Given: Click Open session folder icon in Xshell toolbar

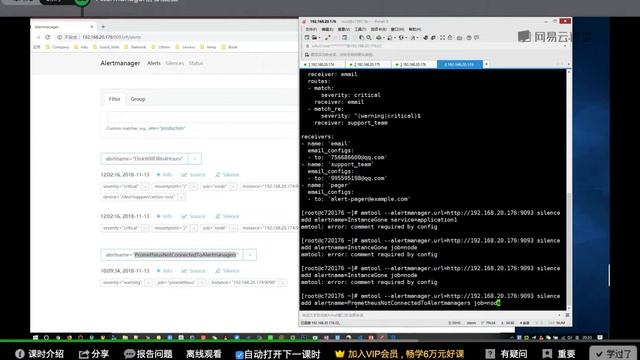Looking at the screenshot, I should (315, 38).
